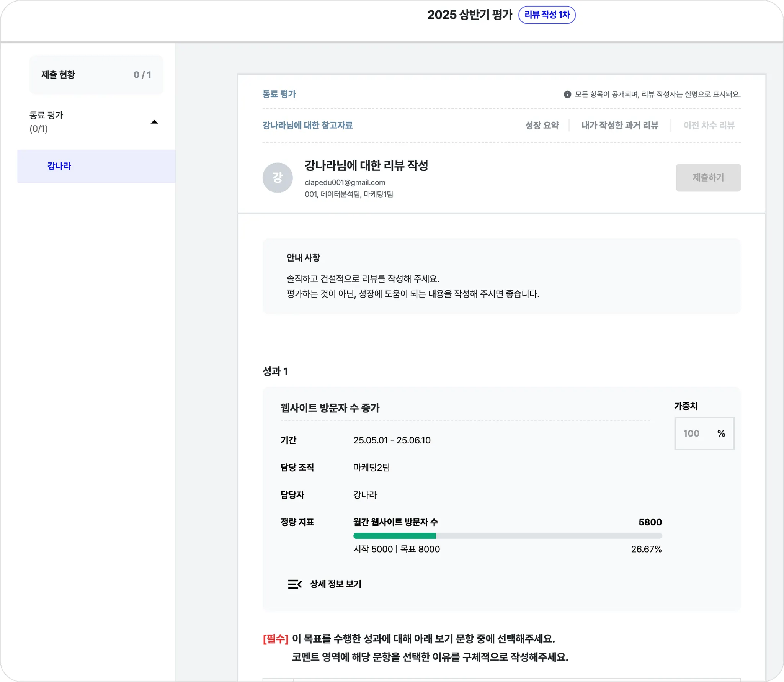Image resolution: width=784 pixels, height=682 pixels.
Task: Click the 제출 현황 0/1 status card
Action: [x=96, y=75]
